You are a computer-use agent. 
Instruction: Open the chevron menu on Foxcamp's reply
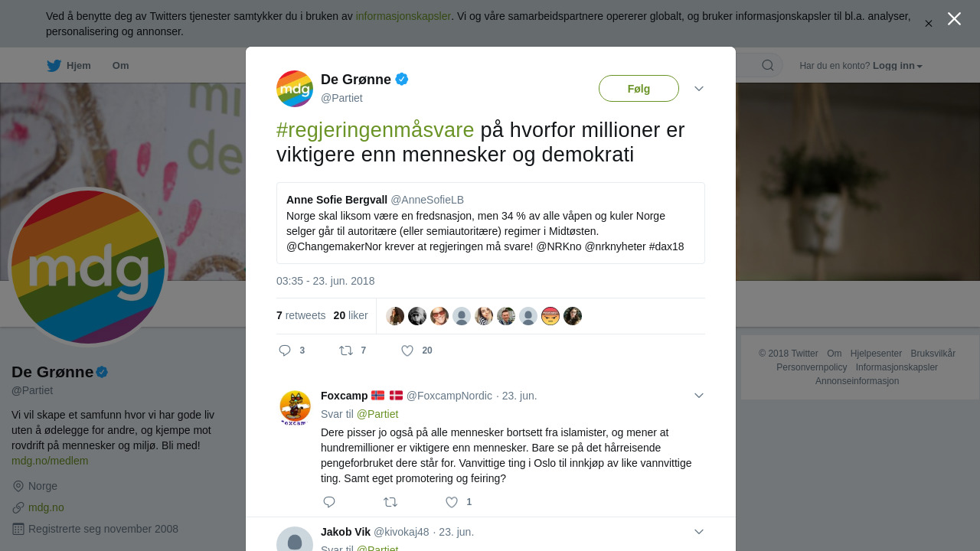tap(699, 396)
